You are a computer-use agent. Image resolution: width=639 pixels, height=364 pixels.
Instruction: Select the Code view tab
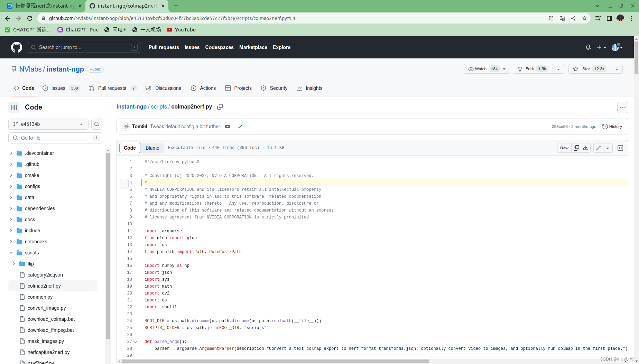click(130, 148)
